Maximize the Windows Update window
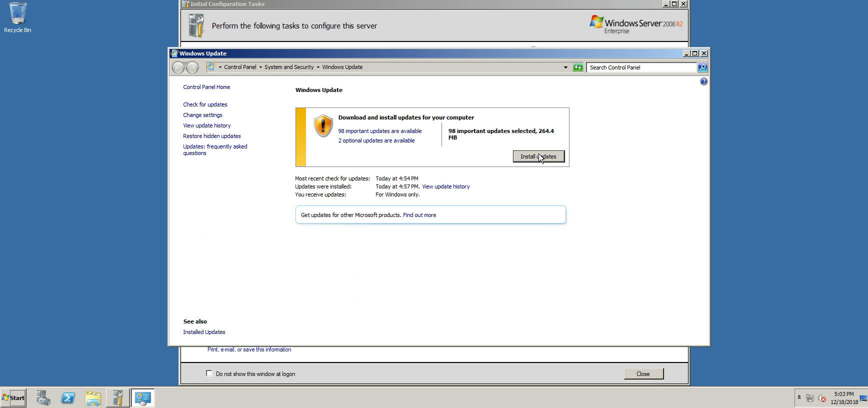 (695, 53)
